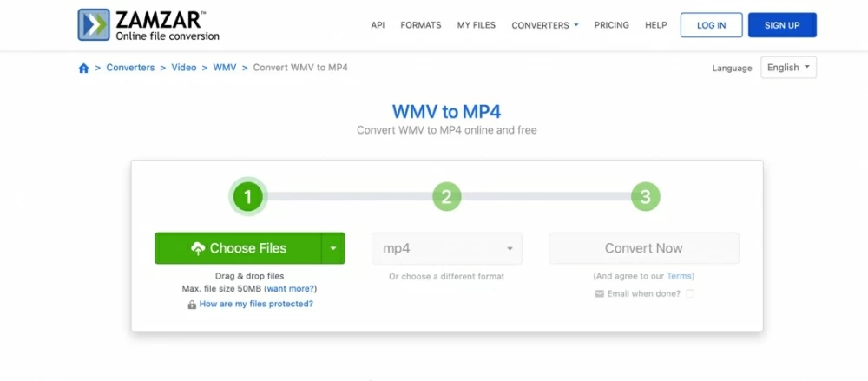
Task: Open the Terms link
Action: 680,276
